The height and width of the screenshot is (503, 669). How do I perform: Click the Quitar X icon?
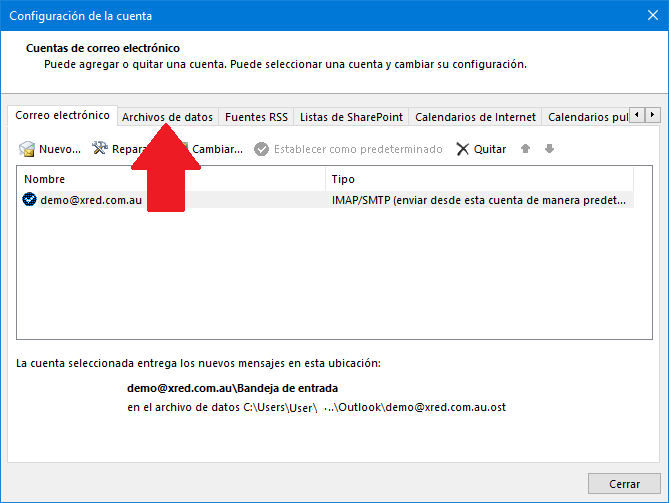tap(462, 149)
